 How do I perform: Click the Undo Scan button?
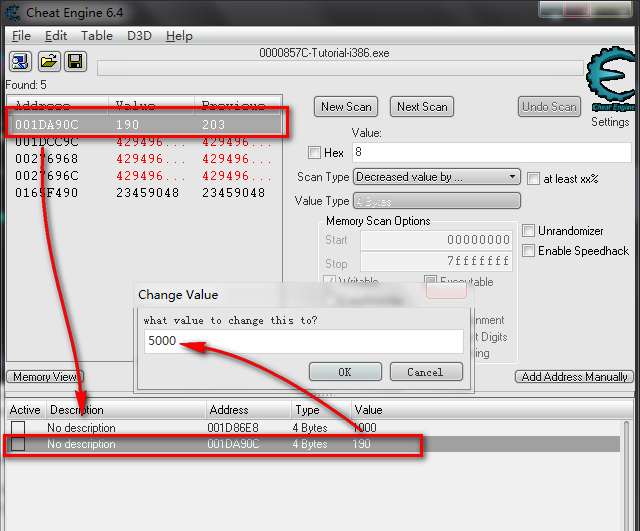pos(549,107)
